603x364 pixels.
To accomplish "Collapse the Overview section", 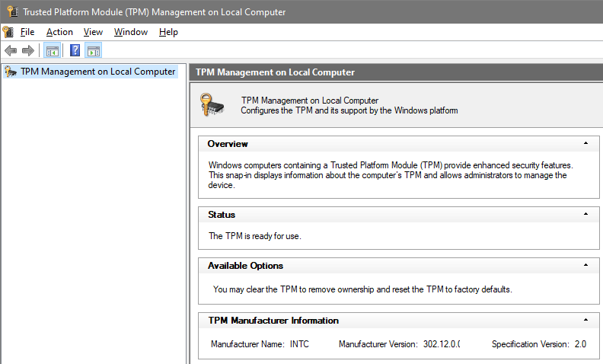I will 585,143.
